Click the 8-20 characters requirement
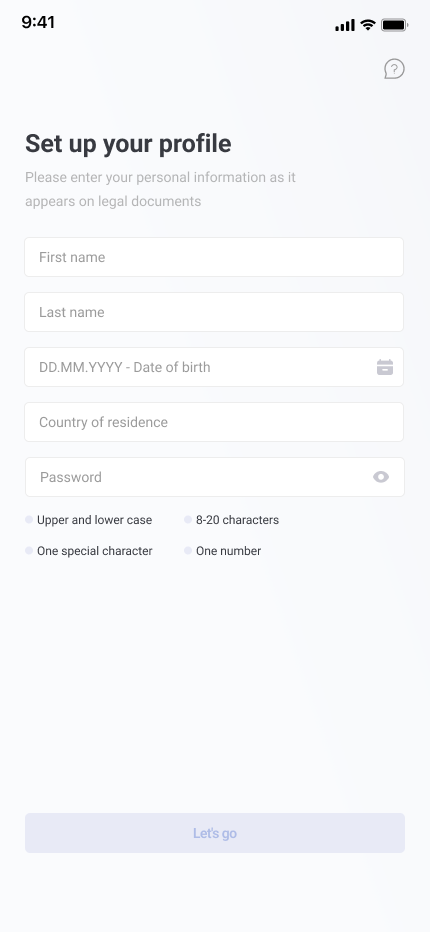The width and height of the screenshot is (430, 932). coord(237,520)
